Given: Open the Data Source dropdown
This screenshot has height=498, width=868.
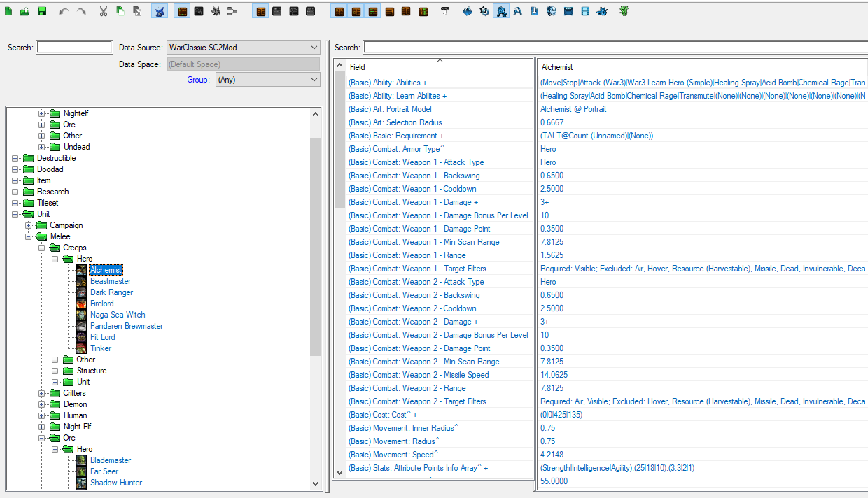Looking at the screenshot, I should click(x=243, y=48).
